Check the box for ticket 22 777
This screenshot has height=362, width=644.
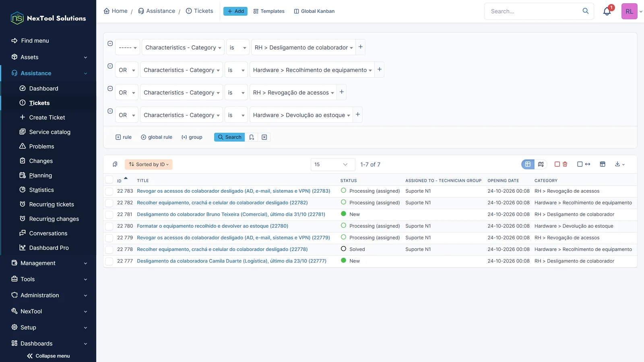coord(109,261)
